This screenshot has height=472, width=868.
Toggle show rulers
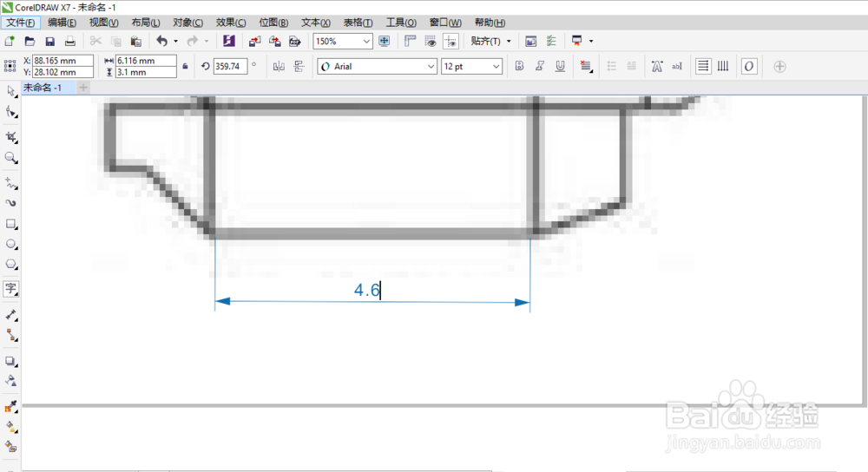point(411,41)
